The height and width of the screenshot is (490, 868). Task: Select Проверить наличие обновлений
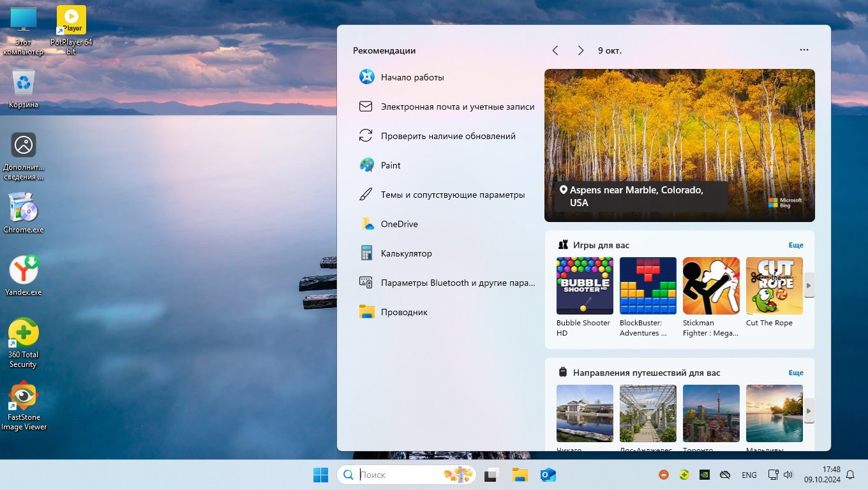pyautogui.click(x=448, y=136)
